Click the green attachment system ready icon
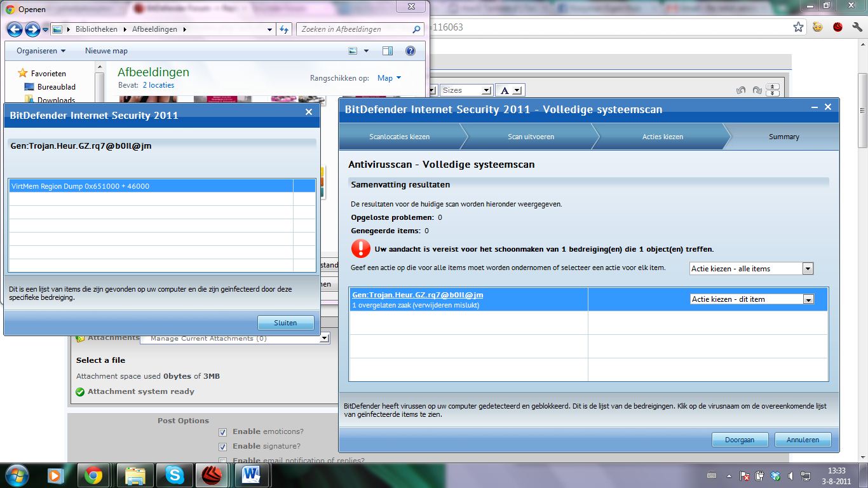868x488 pixels. [x=80, y=392]
